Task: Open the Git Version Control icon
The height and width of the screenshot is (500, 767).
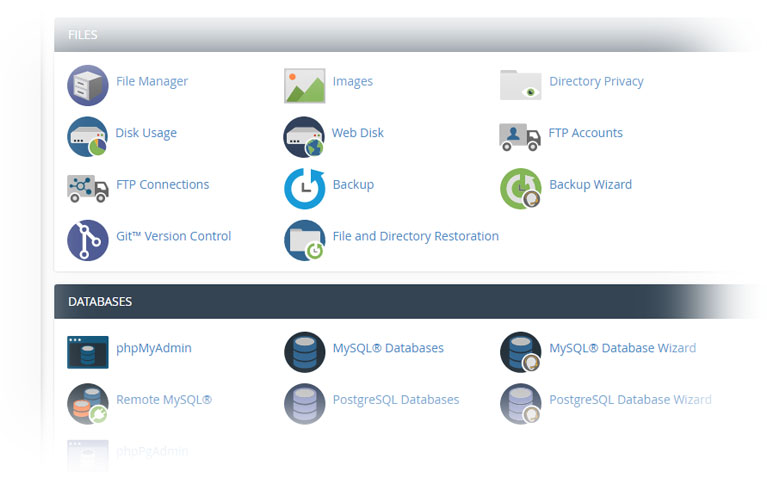Action: [x=87, y=240]
